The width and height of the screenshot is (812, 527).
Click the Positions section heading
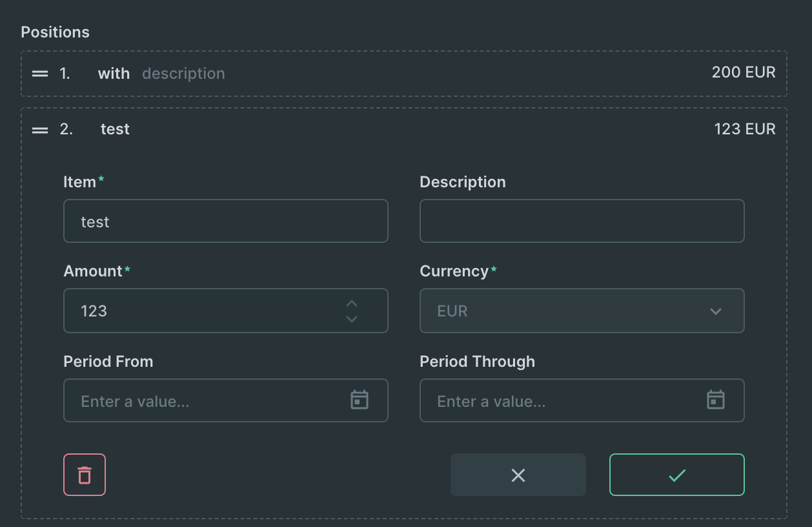pyautogui.click(x=55, y=31)
